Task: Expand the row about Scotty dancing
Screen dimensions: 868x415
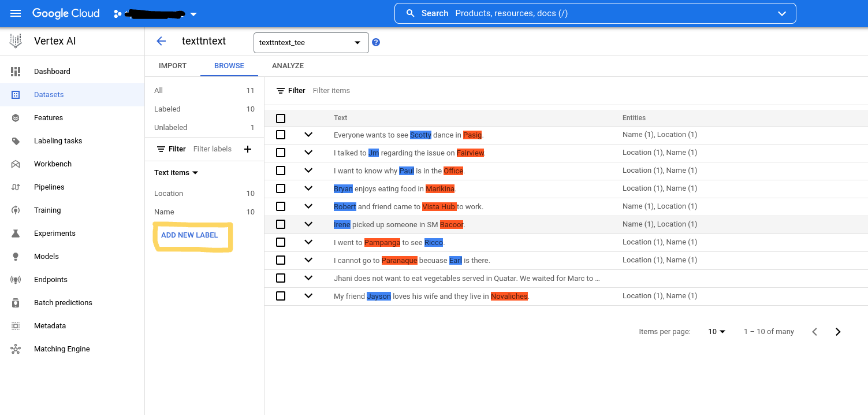Action: click(x=308, y=135)
